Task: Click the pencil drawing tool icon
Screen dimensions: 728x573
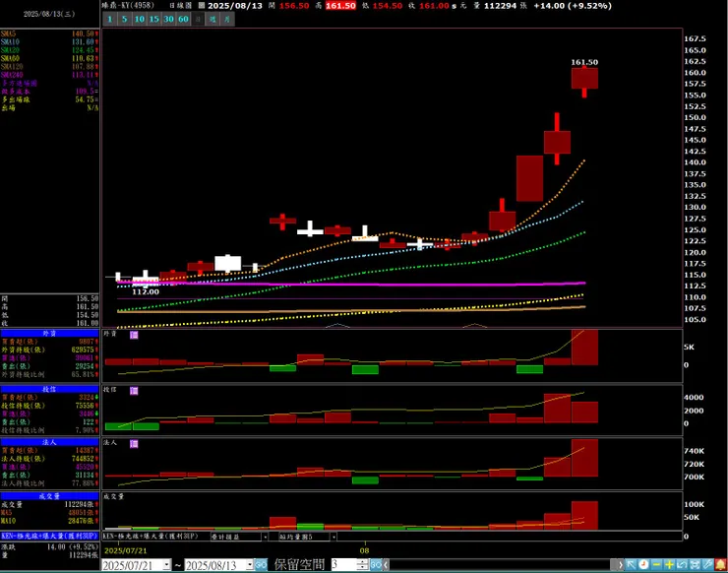Action: click(707, 565)
